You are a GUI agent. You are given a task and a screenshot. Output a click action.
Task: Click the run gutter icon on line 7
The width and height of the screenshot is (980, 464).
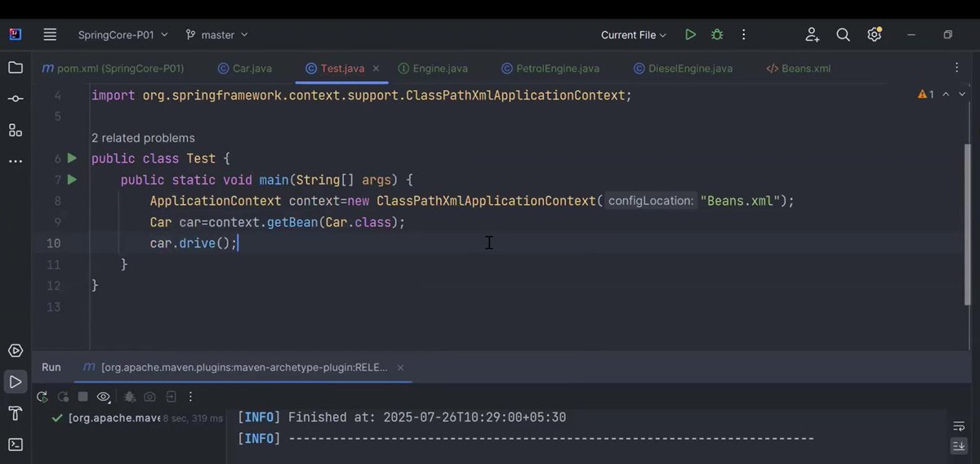(x=72, y=180)
